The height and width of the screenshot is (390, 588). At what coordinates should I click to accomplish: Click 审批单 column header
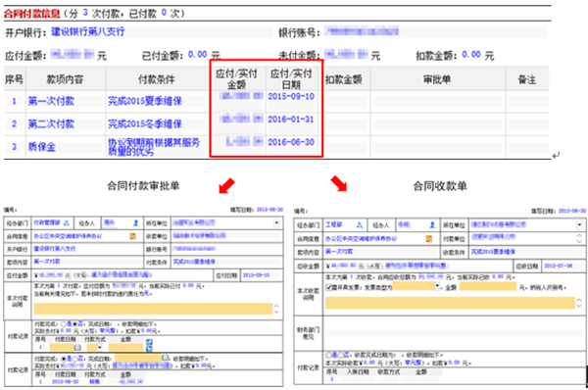coord(437,79)
